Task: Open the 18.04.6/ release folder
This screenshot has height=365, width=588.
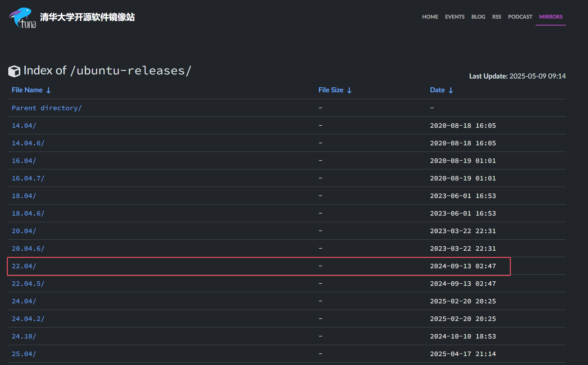Action: point(28,213)
